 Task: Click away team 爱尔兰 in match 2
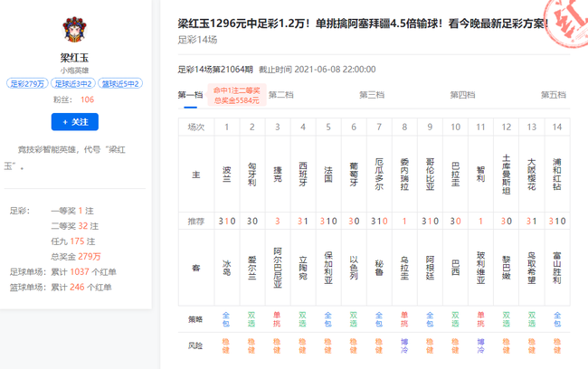pos(252,268)
